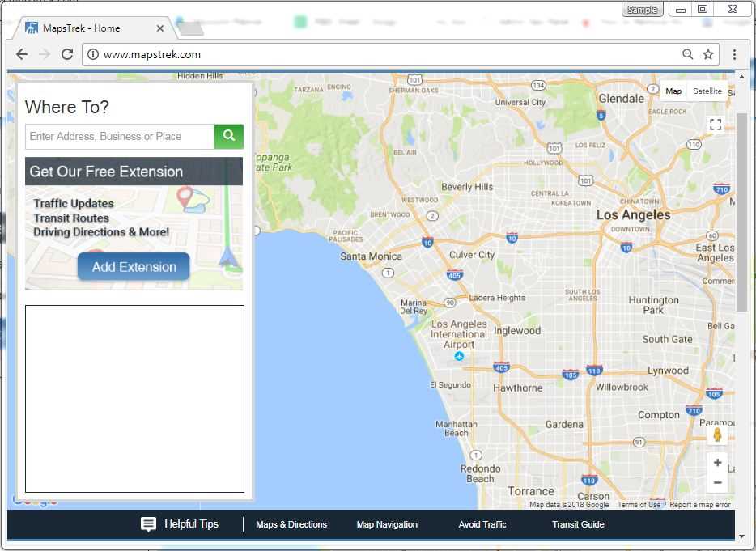Open Transit Guide footer link
756x551 pixels.
[x=578, y=524]
